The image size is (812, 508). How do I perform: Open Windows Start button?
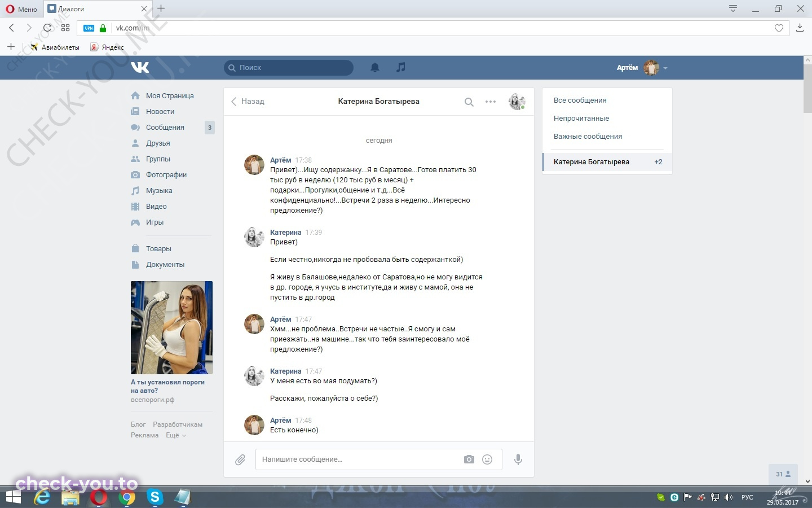point(12,497)
